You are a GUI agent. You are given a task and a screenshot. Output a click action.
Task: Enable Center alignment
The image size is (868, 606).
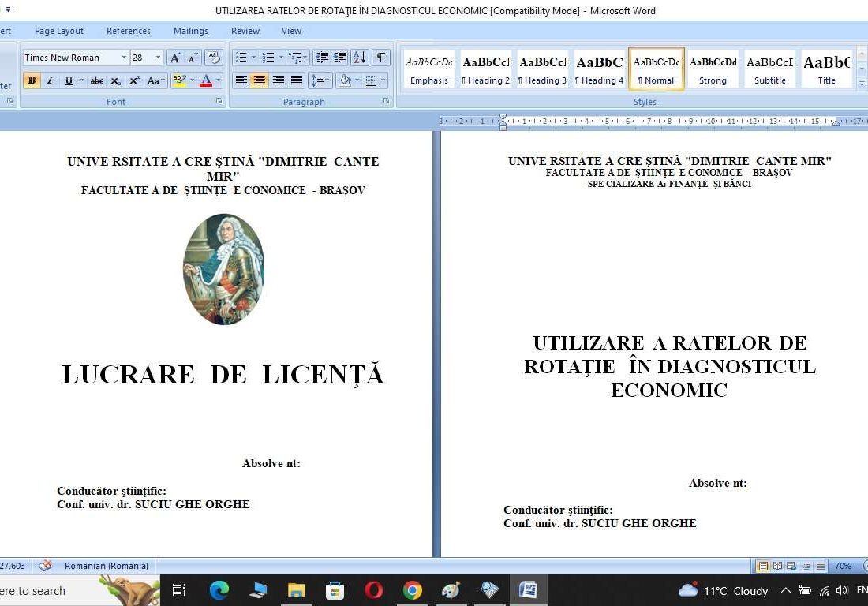(258, 80)
